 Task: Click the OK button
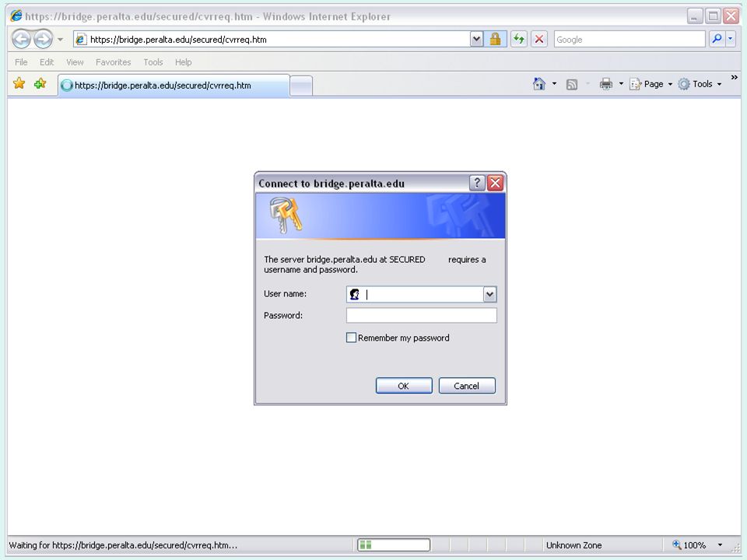[404, 386]
